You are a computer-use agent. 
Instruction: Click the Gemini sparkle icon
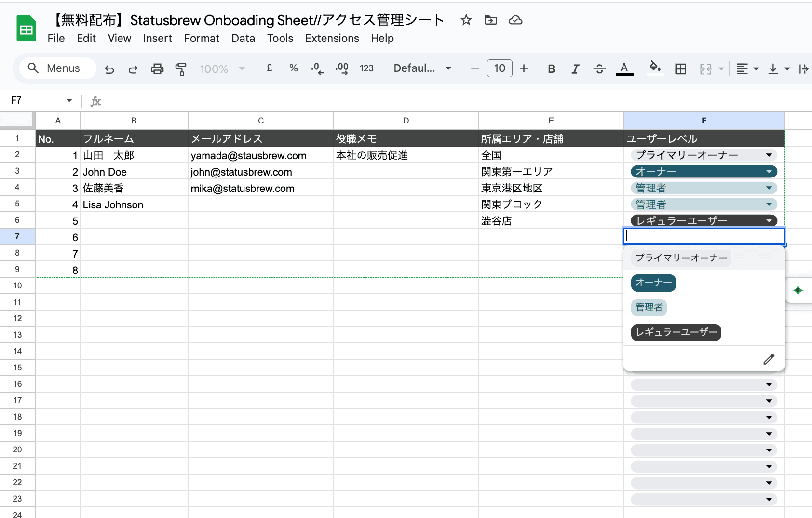coord(798,290)
